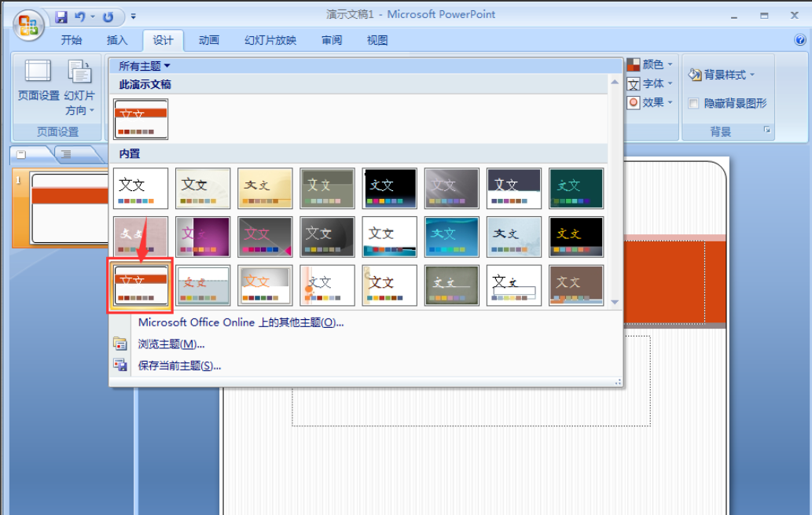This screenshot has width=812, height=515.
Task: Apply the theme with orange text and gray gradient
Action: [265, 285]
